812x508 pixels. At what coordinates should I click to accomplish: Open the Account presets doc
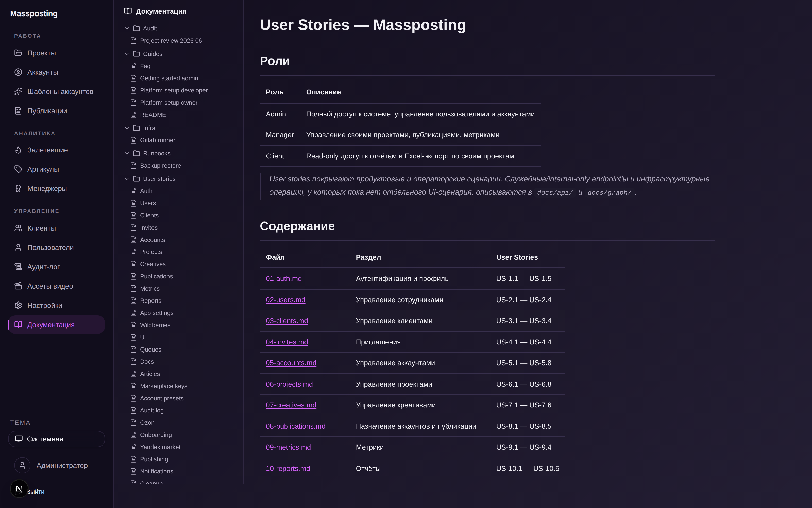[161, 398]
